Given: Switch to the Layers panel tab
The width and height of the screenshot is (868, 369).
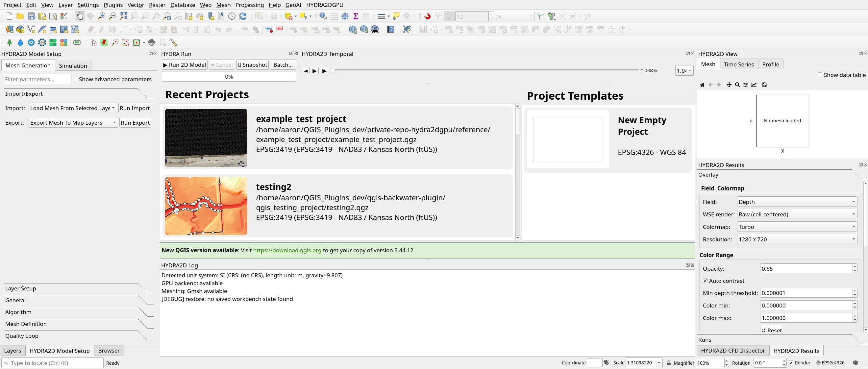Looking at the screenshot, I should point(12,351).
